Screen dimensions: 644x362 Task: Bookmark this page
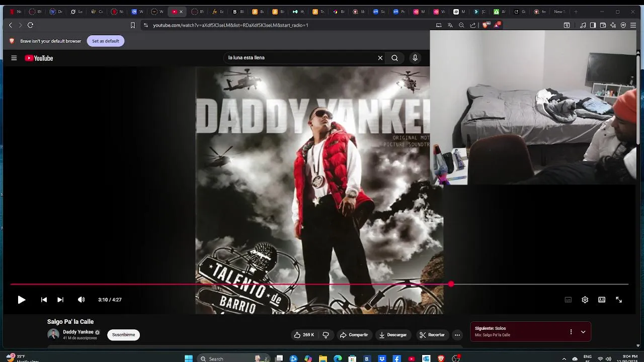[133, 25]
